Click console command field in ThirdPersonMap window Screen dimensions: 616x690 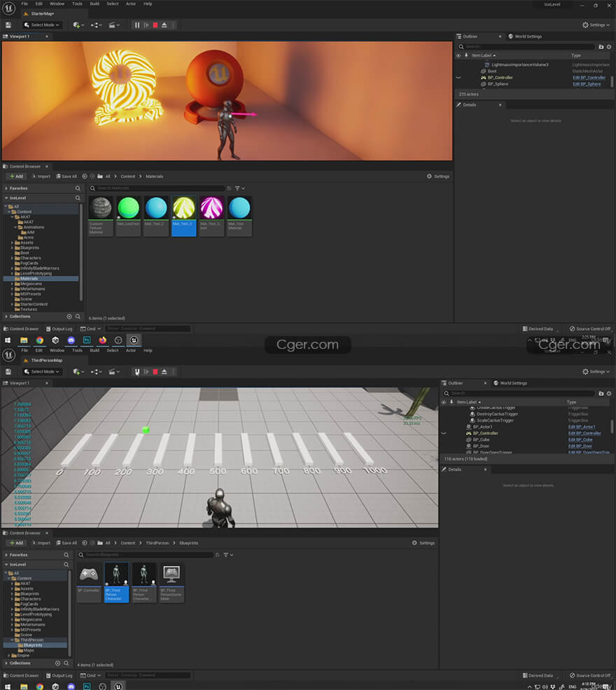[x=148, y=675]
